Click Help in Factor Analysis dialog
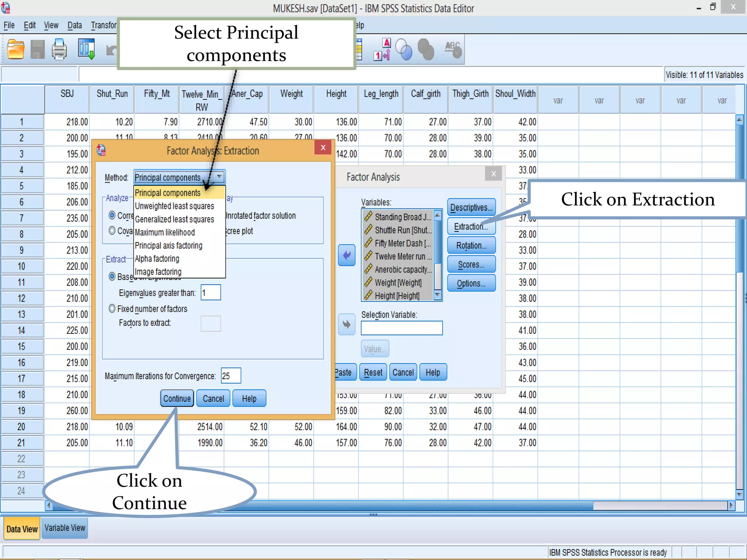Viewport: 747px width, 560px height. [433, 372]
